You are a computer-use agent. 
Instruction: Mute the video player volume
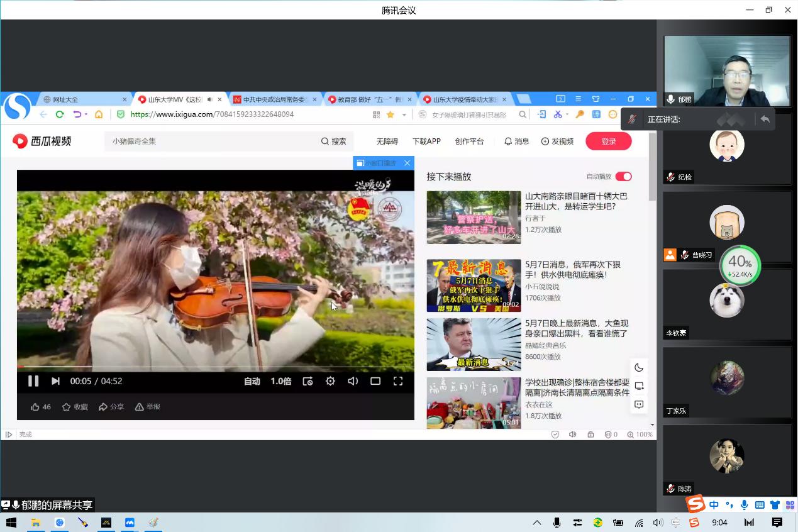point(353,381)
